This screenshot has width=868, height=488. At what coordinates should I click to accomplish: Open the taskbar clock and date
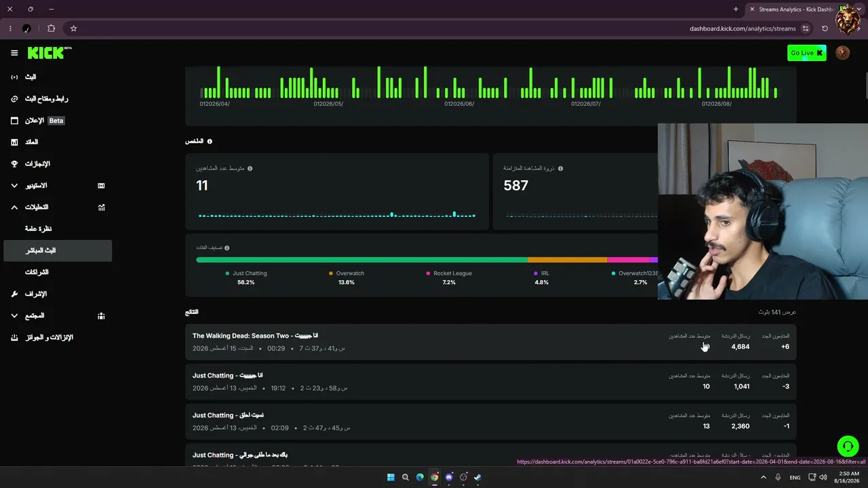click(x=848, y=477)
